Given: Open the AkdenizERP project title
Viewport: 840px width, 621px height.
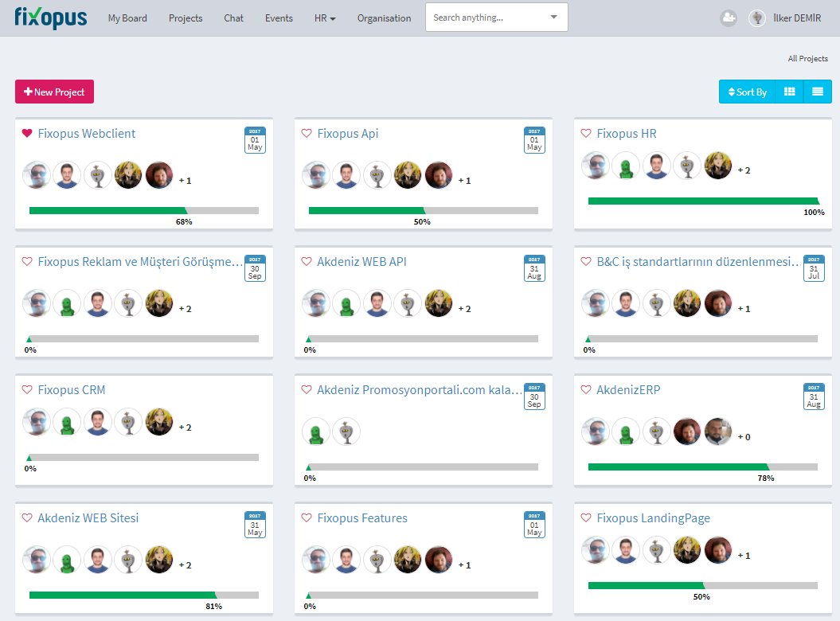Looking at the screenshot, I should click(x=628, y=389).
